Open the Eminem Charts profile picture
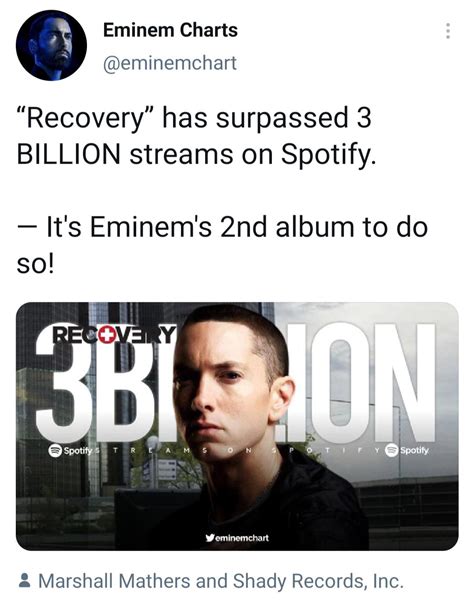 click(x=51, y=45)
